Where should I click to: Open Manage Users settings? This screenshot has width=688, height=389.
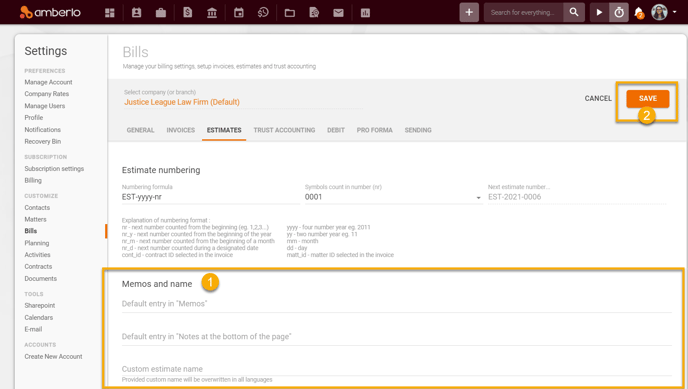[45, 106]
